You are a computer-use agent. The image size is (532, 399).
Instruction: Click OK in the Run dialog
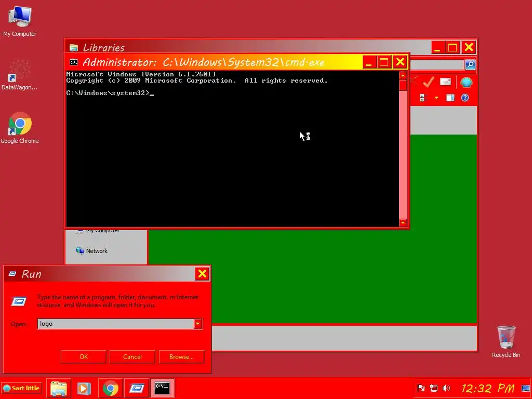[x=84, y=356]
